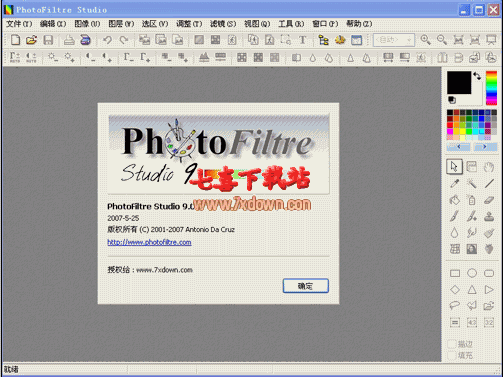Open the 图层(Y) menu
The height and width of the screenshot is (377, 503).
[x=121, y=24]
